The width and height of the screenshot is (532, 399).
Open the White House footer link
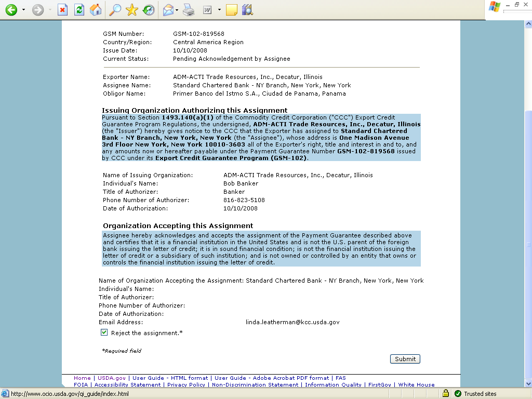(416, 385)
